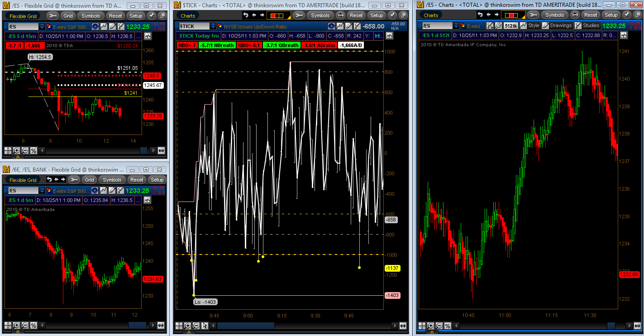Select the Charts tab in $TICK window

tap(188, 15)
